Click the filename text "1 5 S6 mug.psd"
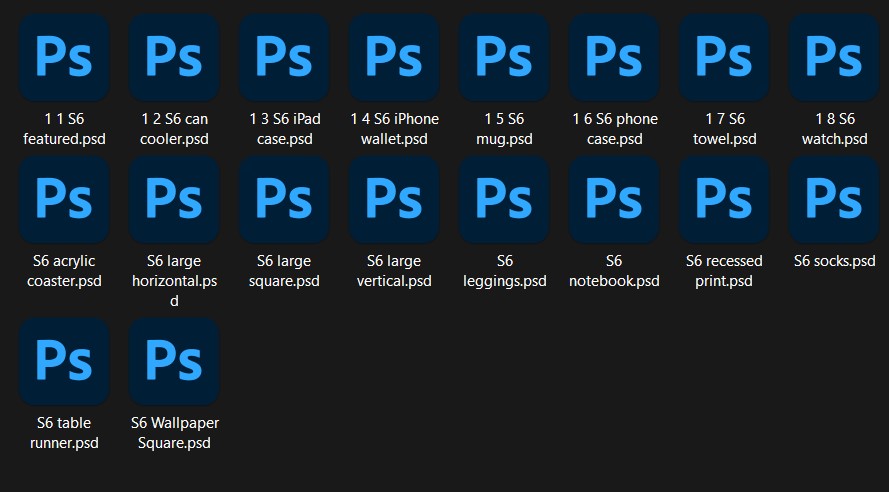Image resolution: width=889 pixels, height=492 pixels. 504,129
